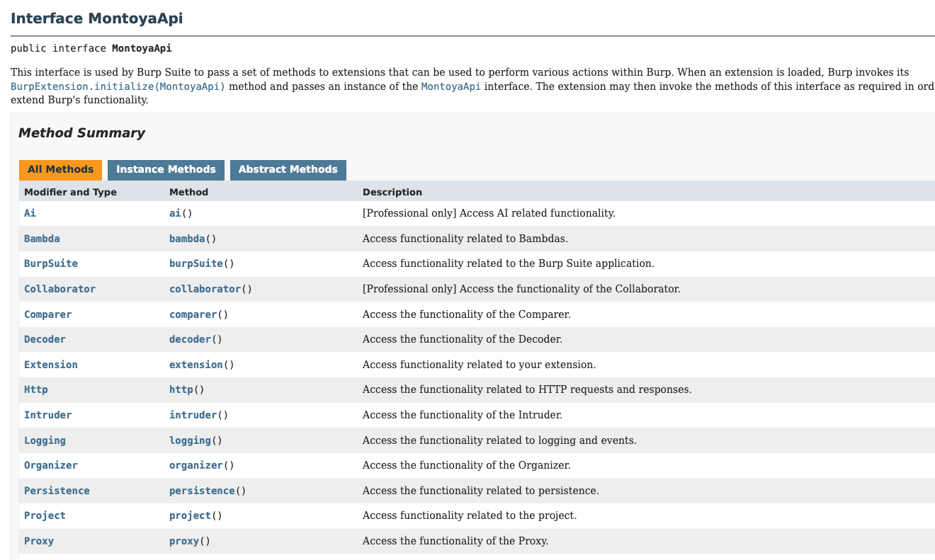Go to the project() method
Viewport: 935px width, 560px height.
(x=190, y=515)
